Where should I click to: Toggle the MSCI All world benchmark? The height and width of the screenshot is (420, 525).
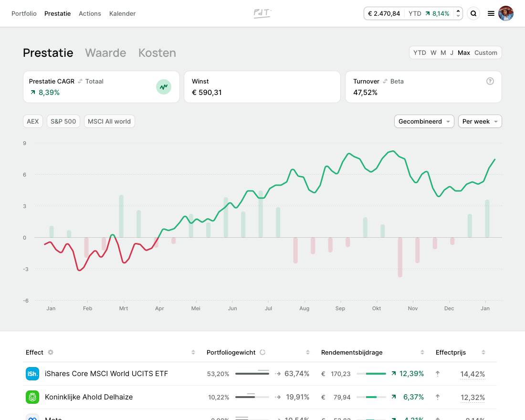click(109, 121)
